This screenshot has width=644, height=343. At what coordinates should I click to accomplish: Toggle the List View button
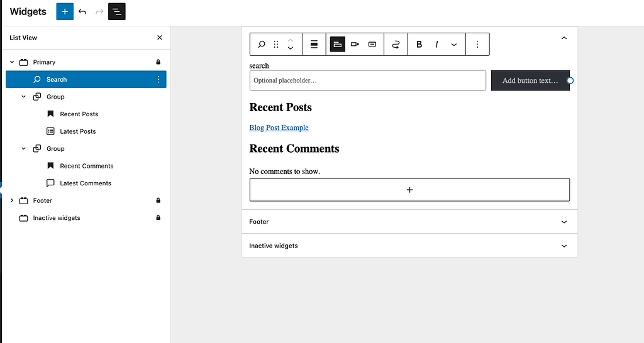pos(116,11)
